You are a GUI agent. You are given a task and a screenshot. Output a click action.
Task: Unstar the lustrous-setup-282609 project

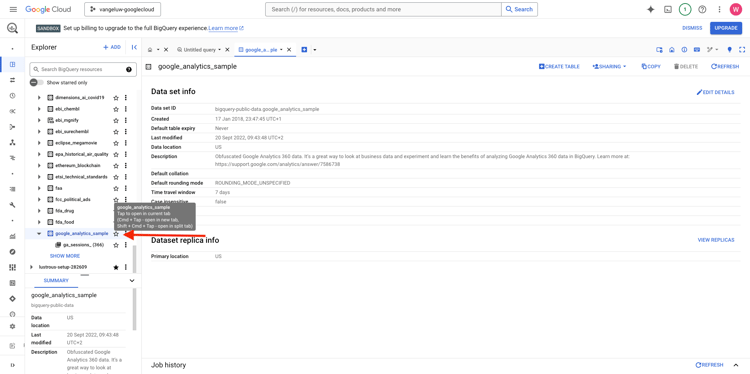point(116,267)
